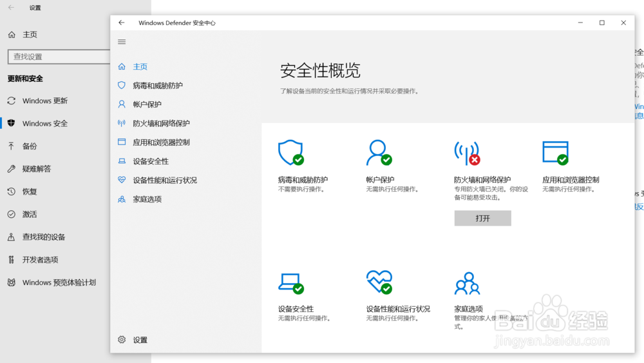Image resolution: width=644 pixels, height=363 pixels.
Task: Open the large family tile 家庭选项
Action: (x=467, y=283)
